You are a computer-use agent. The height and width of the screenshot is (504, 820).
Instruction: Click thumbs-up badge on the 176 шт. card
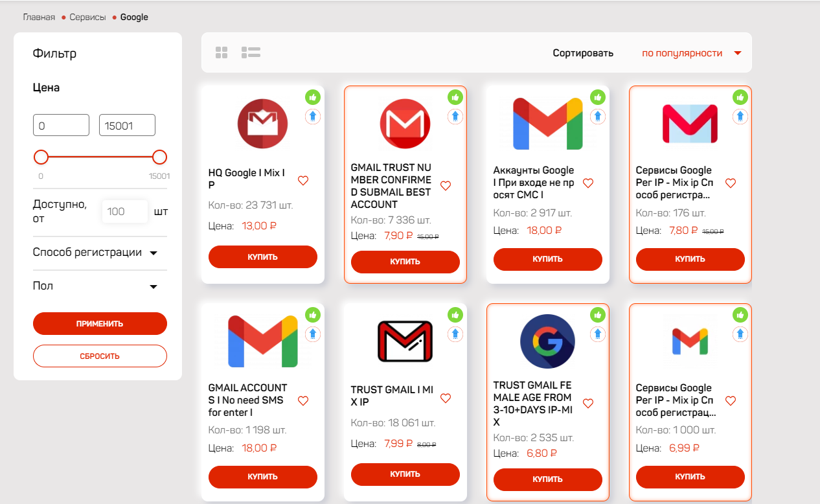(740, 97)
